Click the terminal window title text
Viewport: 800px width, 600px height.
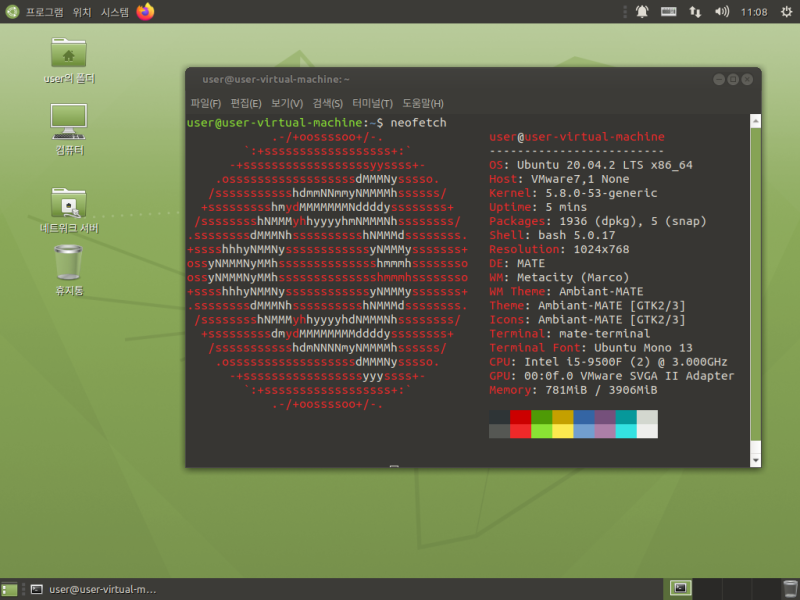[x=276, y=80]
